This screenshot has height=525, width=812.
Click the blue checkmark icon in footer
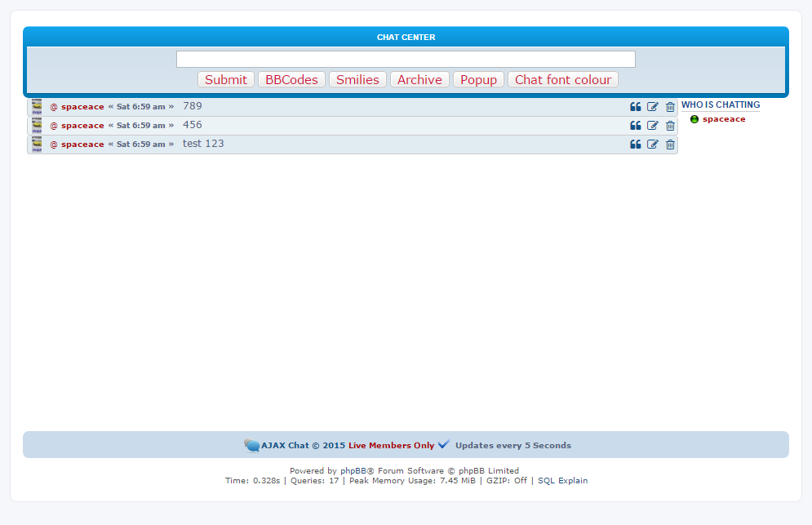pyautogui.click(x=444, y=444)
